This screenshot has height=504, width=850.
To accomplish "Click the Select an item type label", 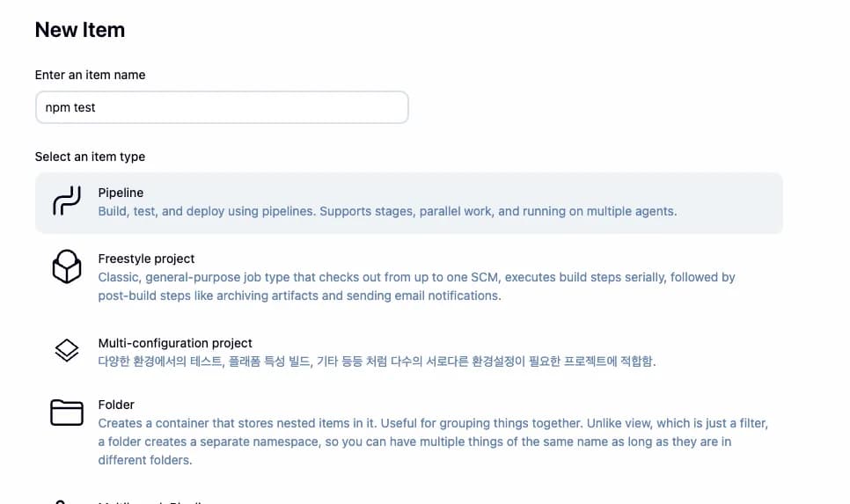I will point(90,157).
